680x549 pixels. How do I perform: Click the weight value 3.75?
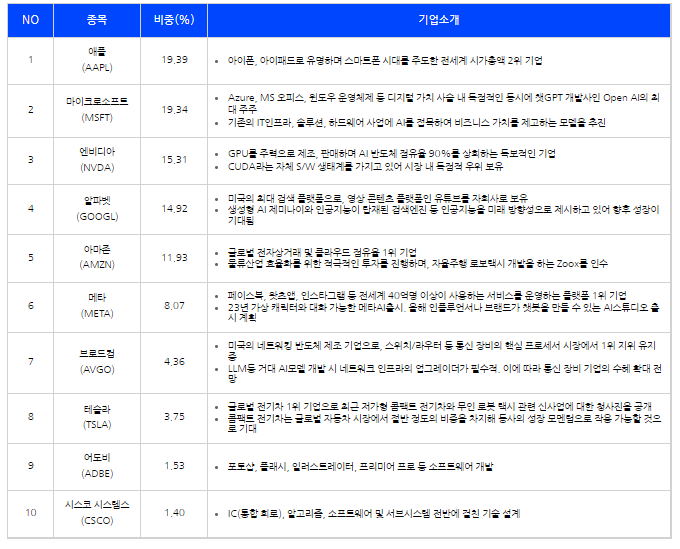pyautogui.click(x=174, y=417)
